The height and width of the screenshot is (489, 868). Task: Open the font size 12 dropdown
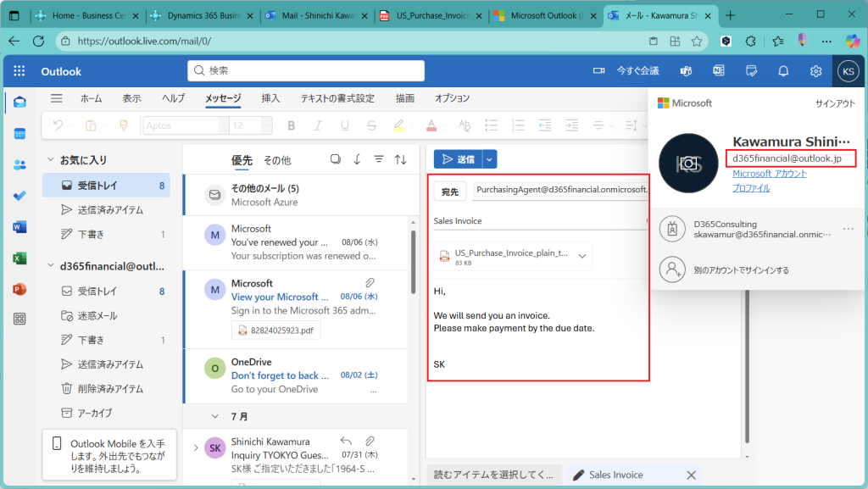click(266, 125)
